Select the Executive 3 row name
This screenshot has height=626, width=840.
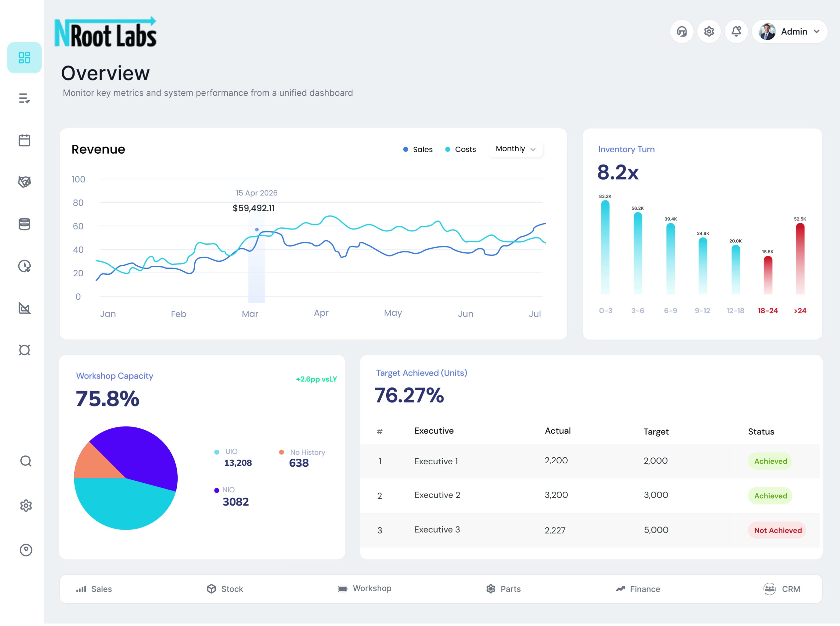tap(437, 530)
